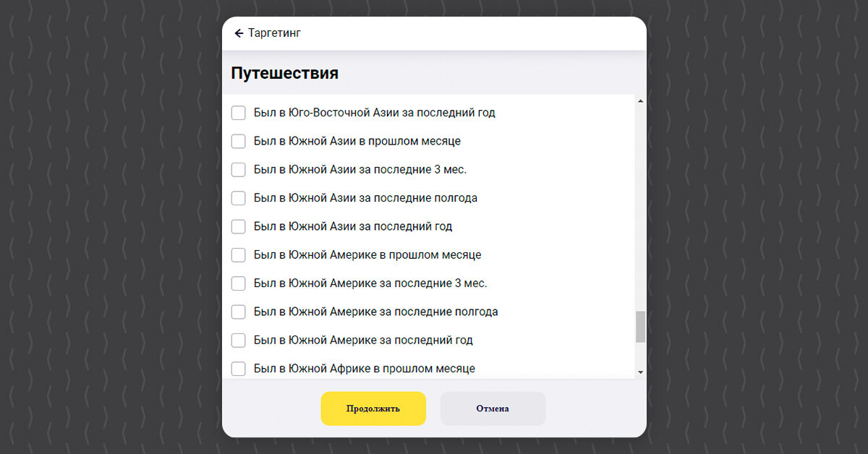
Task: Check 'Был в Южной Африке в прошлом месяце'
Action: (238, 369)
